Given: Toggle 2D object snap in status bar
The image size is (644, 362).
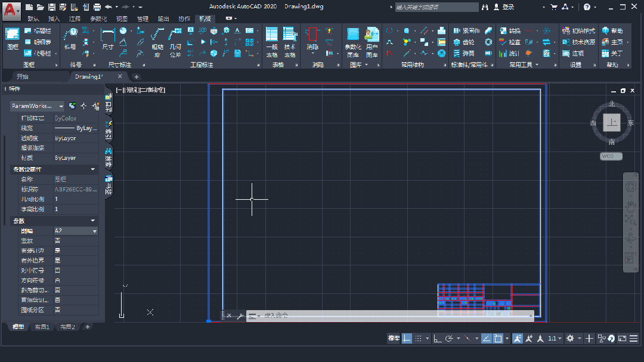Looking at the screenshot, I should (498, 338).
